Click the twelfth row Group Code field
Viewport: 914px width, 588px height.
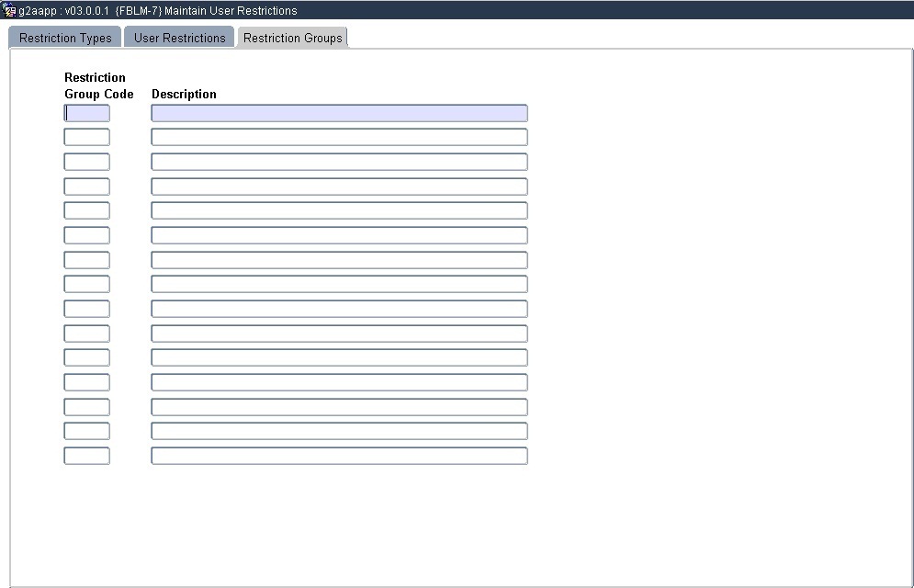click(x=86, y=382)
